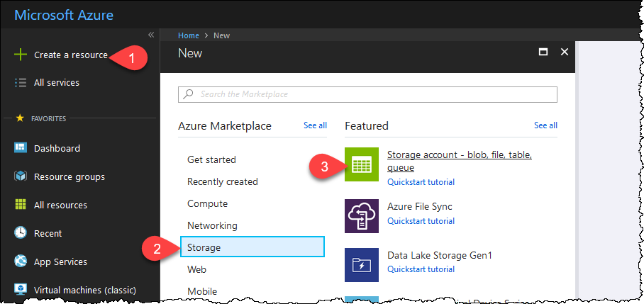Image resolution: width=644 pixels, height=304 pixels.
Task: Select the Mobile category
Action: pos(202,291)
